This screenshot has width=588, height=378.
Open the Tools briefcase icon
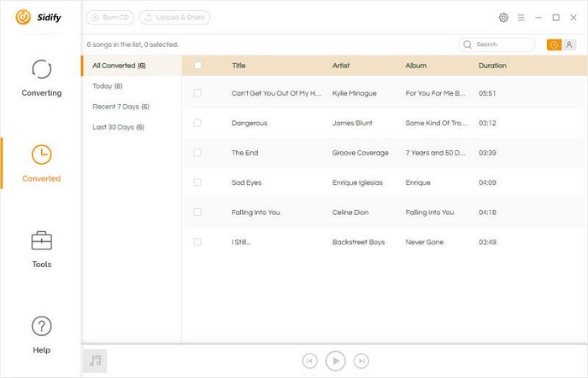pos(41,240)
